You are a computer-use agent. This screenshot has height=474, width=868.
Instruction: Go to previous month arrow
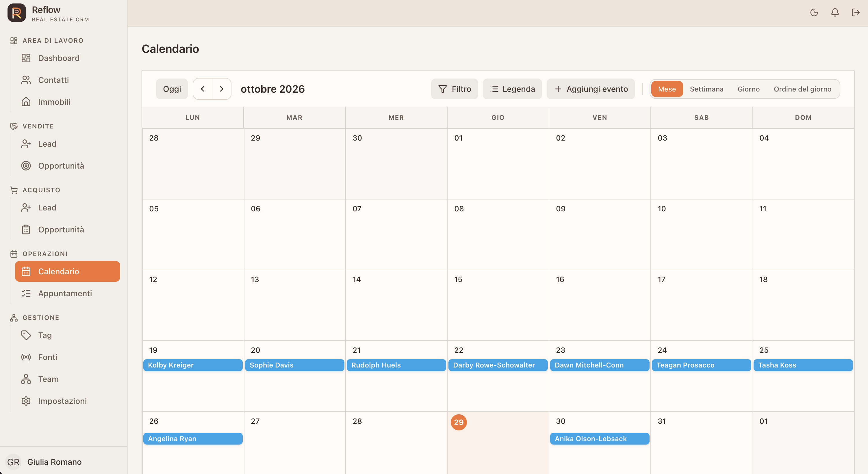click(203, 89)
